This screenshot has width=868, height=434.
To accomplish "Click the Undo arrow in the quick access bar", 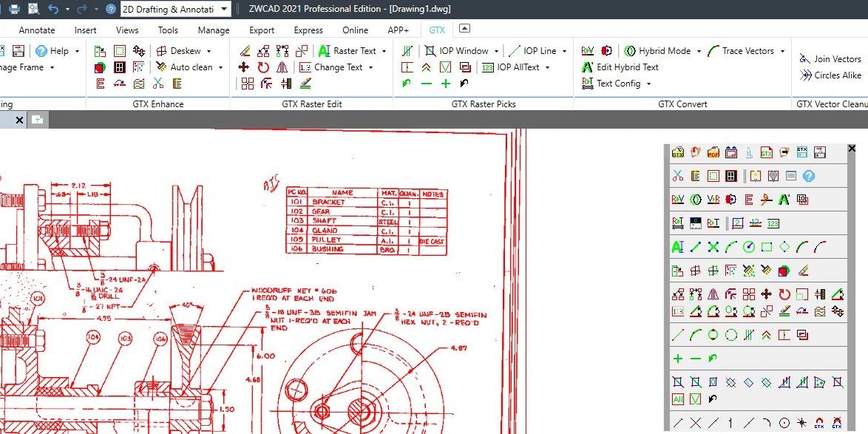I will coord(53,9).
